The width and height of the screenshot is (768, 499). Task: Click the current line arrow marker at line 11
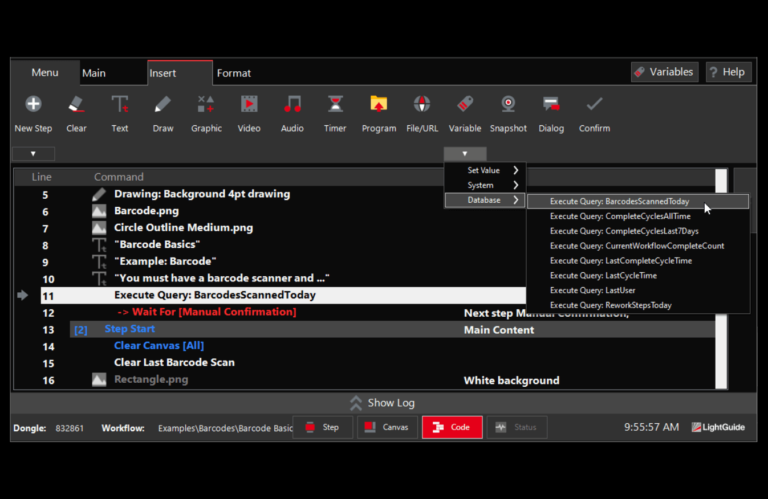pyautogui.click(x=23, y=295)
